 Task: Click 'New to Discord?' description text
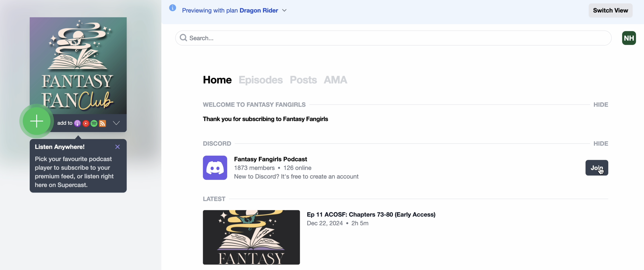click(296, 176)
